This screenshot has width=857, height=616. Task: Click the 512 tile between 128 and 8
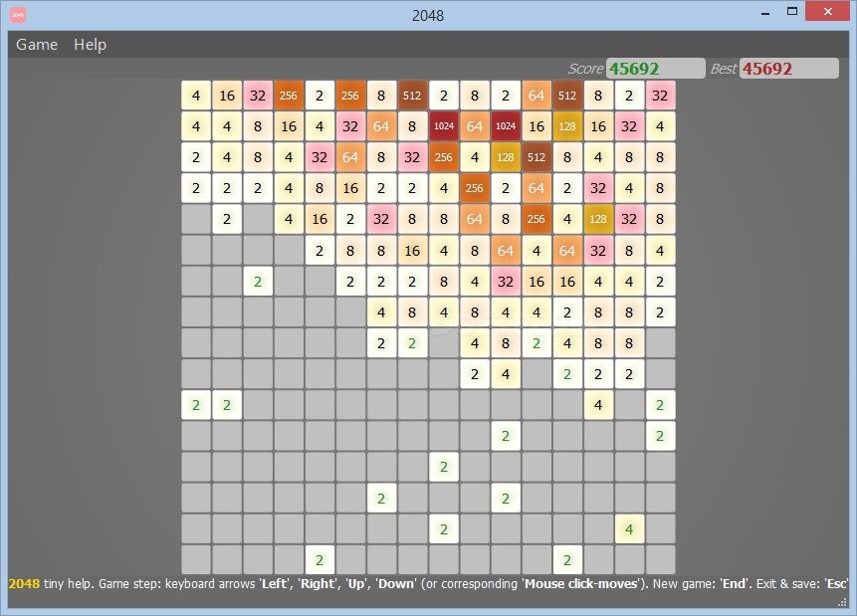point(536,157)
